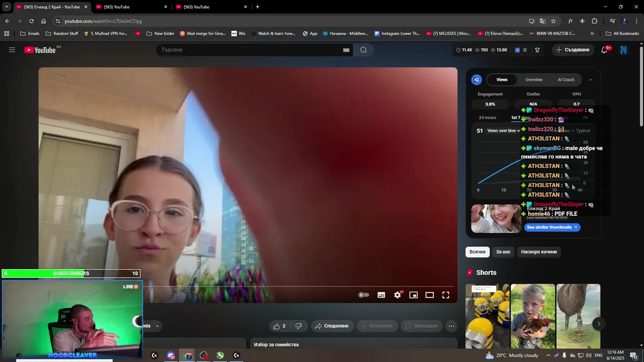Open the Chrome apps grid shortcut

(x=7, y=34)
